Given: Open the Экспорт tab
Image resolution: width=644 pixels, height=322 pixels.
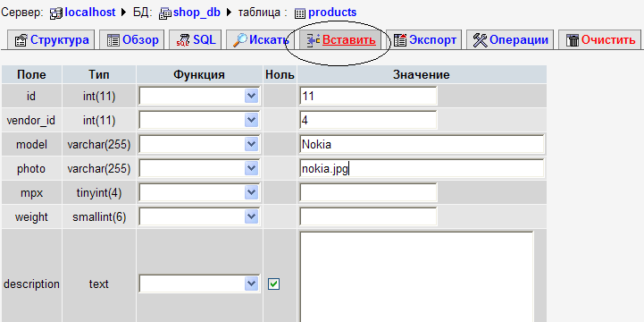Looking at the screenshot, I should (424, 40).
